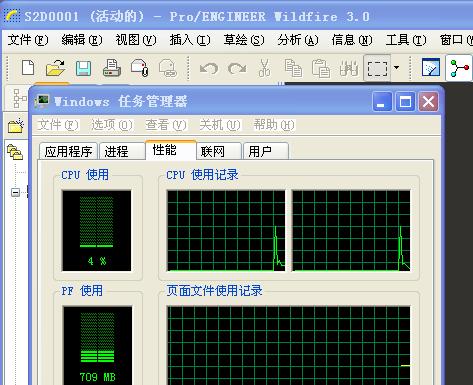
Task: Click the Task Manager title bar icon
Action: [42, 101]
